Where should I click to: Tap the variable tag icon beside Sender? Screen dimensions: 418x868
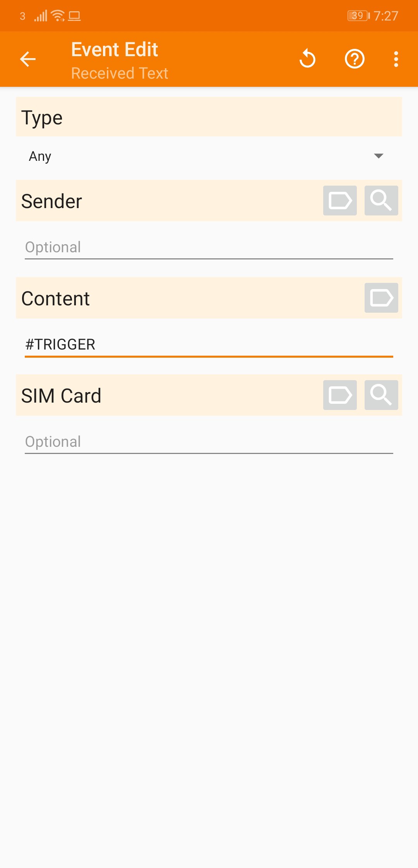340,201
